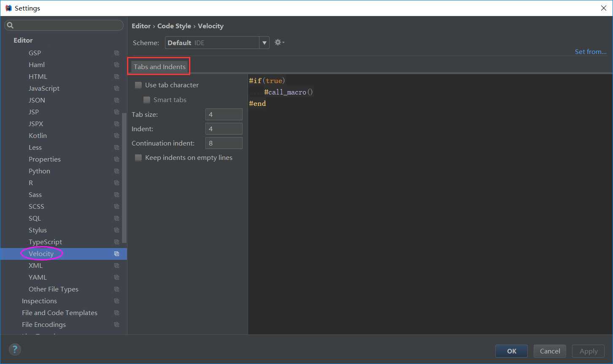The width and height of the screenshot is (613, 364).
Task: Enable Use tab character checkbox
Action: 138,85
